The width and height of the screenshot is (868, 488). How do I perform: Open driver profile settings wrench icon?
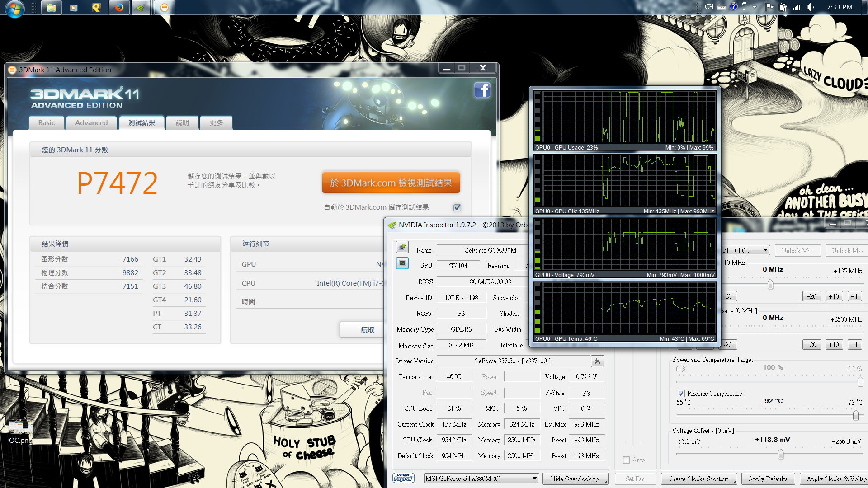(598, 361)
